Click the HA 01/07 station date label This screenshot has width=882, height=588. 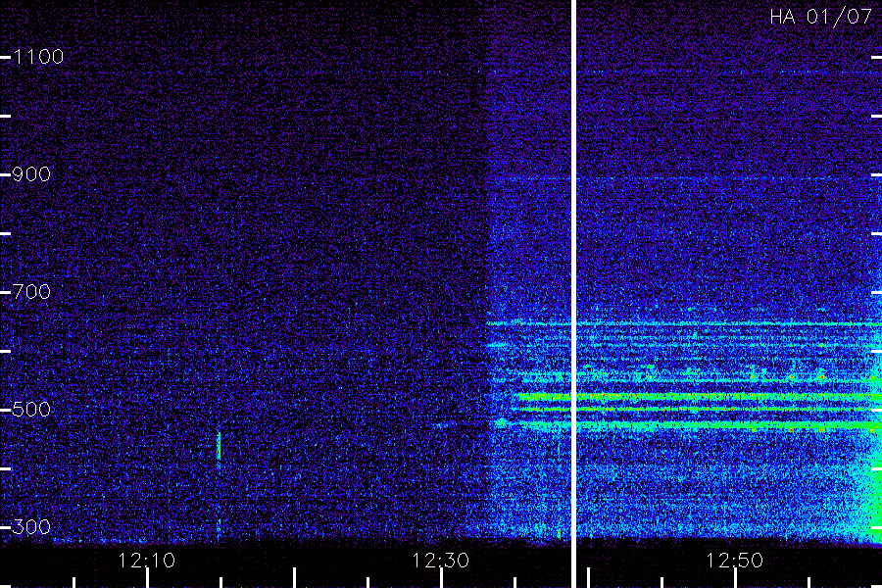coord(820,17)
